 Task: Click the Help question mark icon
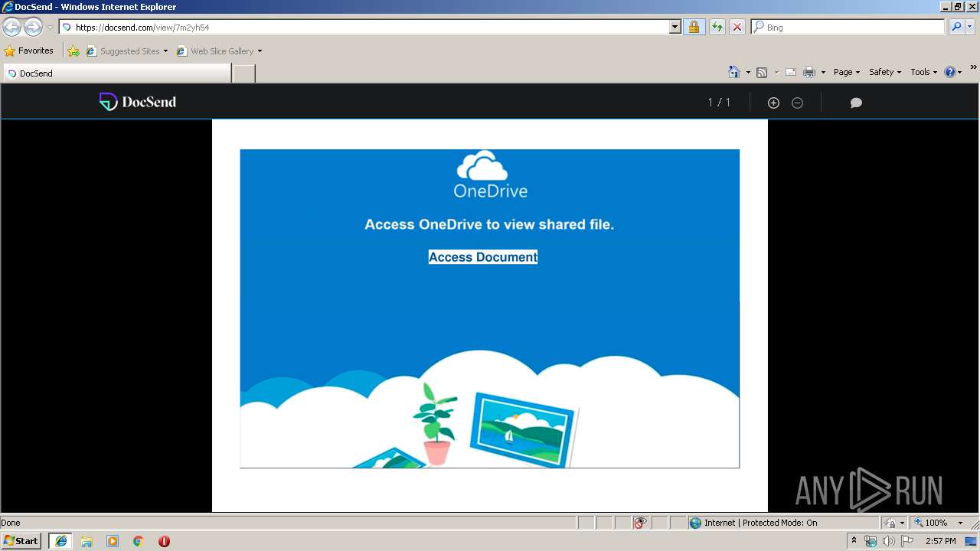[950, 72]
